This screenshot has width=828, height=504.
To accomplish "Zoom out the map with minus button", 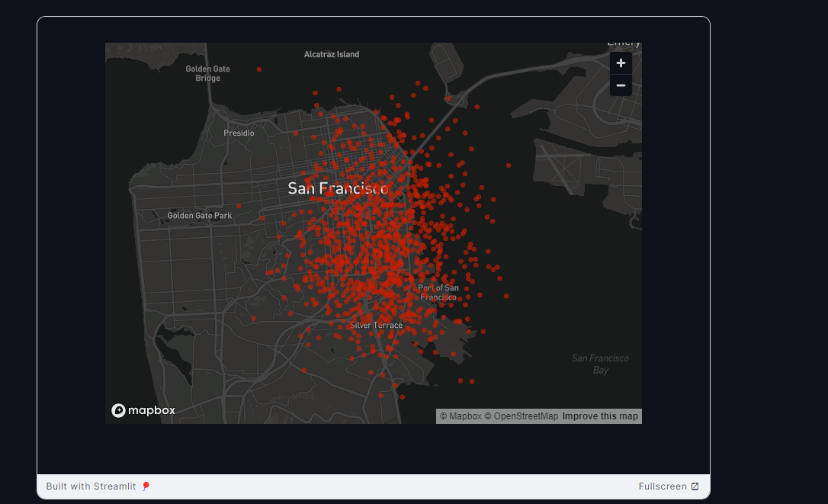I will 621,85.
